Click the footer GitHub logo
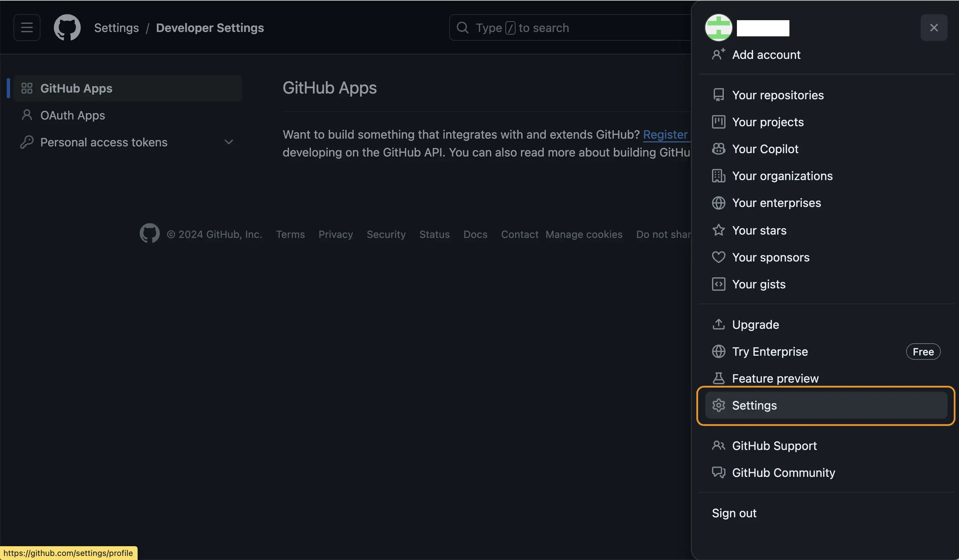The width and height of the screenshot is (959, 560). coord(149,233)
